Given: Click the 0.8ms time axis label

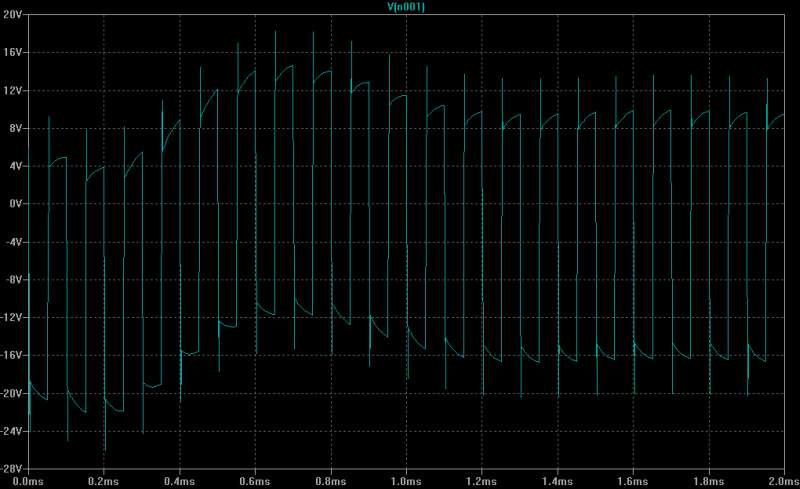Looking at the screenshot, I should 331,481.
